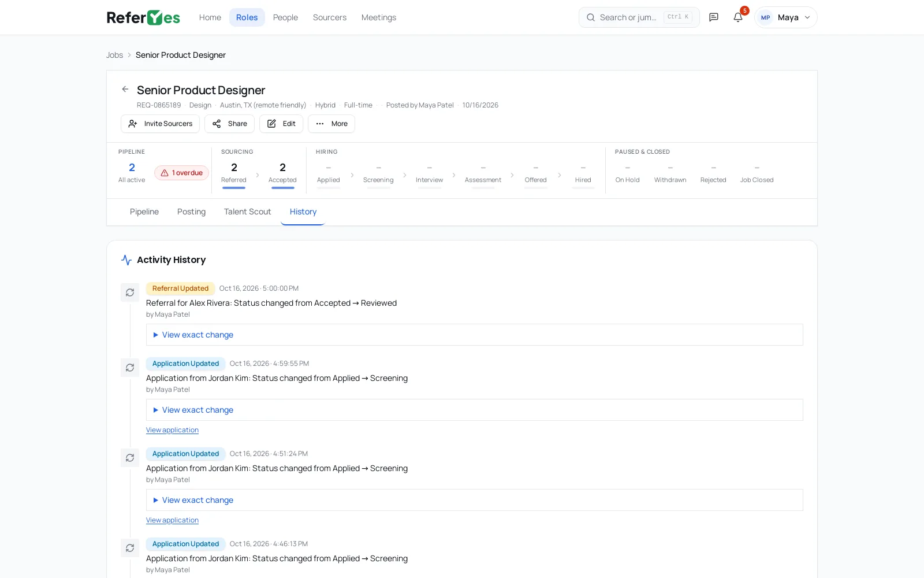
Task: Open View application link under 4:59:55 PM entry
Action: 172,430
